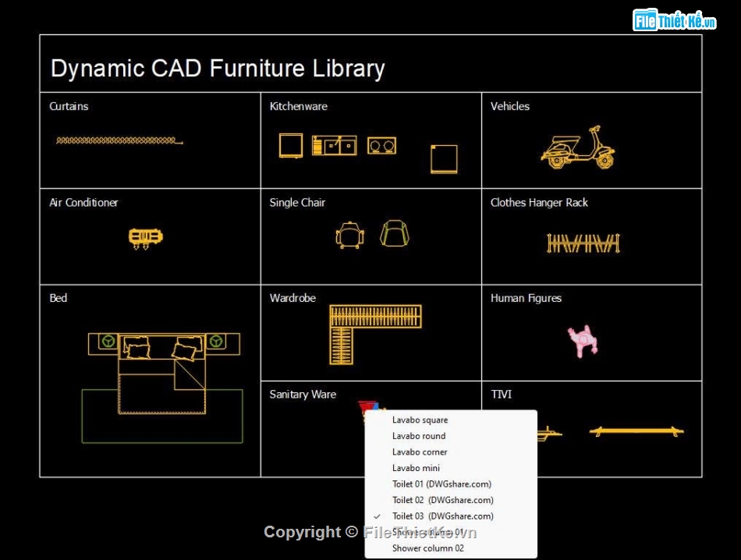Image resolution: width=741 pixels, height=560 pixels.
Task: Click the air conditioner unit symbol
Action: 146,236
